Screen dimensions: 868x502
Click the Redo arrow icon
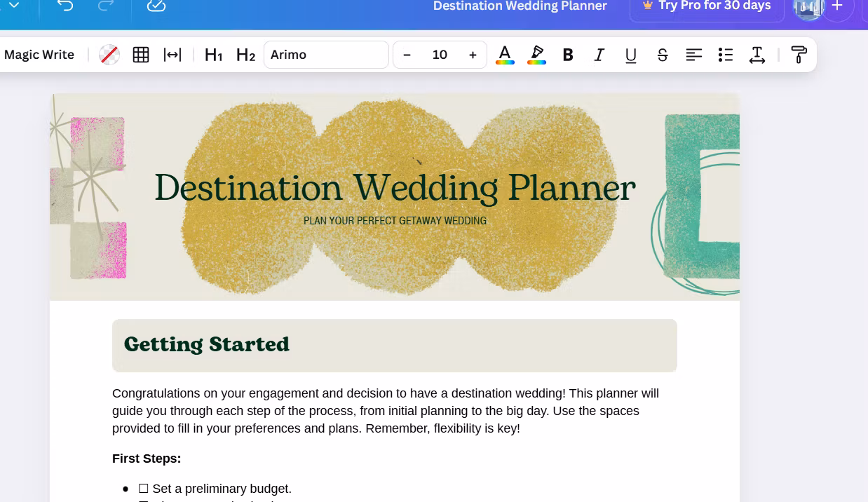[106, 6]
